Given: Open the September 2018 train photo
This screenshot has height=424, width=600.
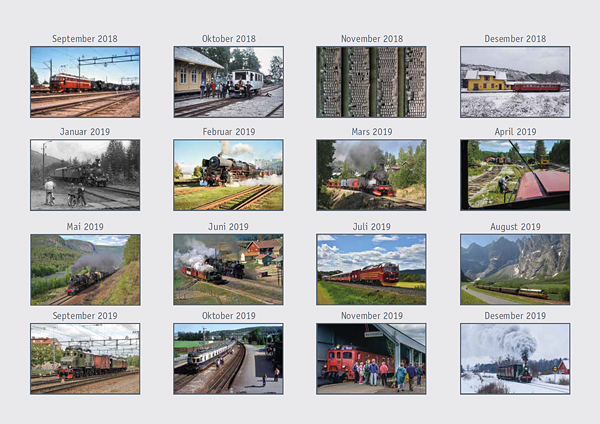Looking at the screenshot, I should pos(85,82).
